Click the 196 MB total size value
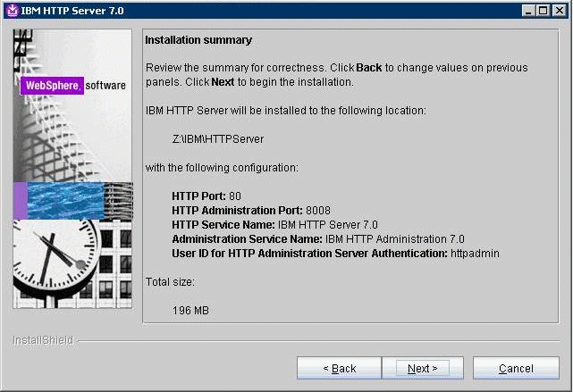Screen dimensions: 573x392 190,311
